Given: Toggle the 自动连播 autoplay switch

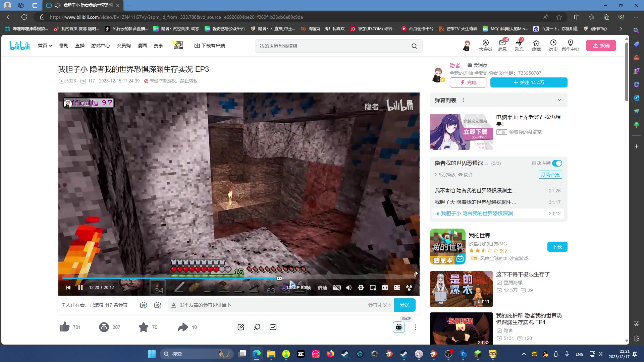Looking at the screenshot, I should pyautogui.click(x=557, y=163).
